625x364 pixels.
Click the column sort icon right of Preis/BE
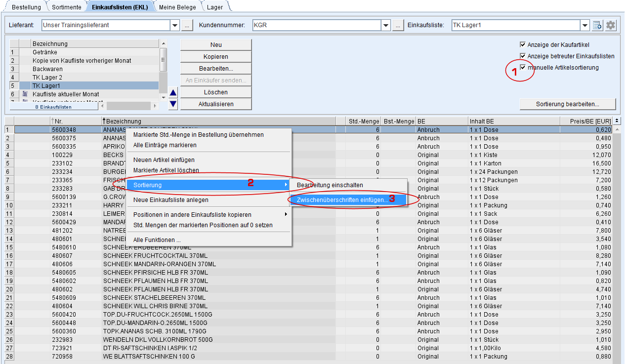coord(617,121)
